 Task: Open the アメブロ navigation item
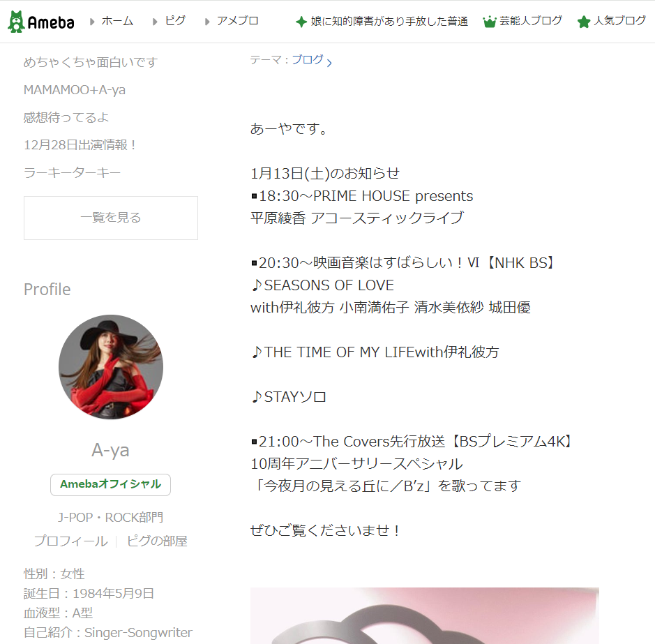coord(238,21)
